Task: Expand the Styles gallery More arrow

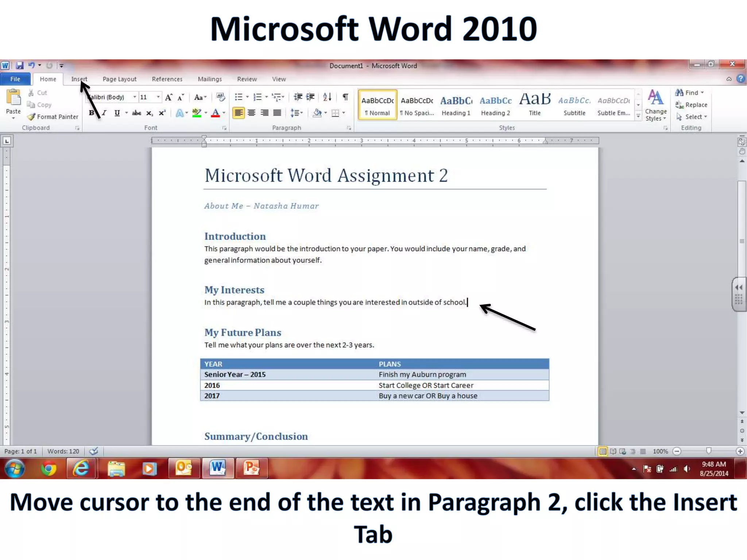Action: point(638,116)
